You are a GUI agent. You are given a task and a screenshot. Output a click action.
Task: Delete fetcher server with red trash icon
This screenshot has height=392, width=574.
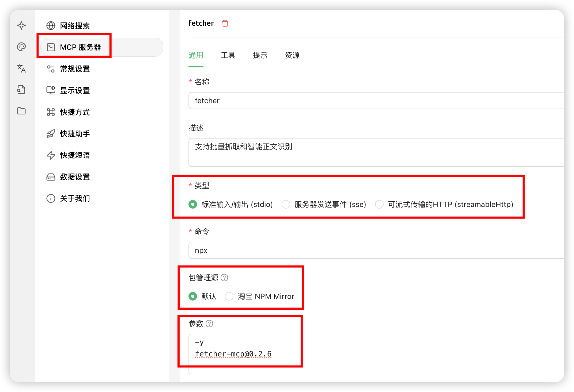coord(225,23)
